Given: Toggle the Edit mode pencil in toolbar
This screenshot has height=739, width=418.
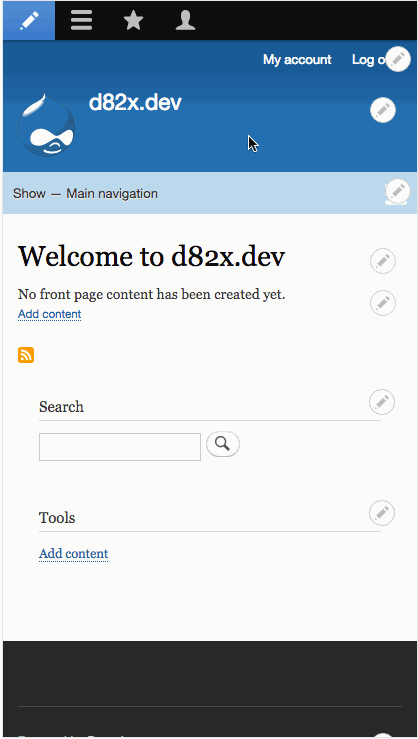Looking at the screenshot, I should click(x=29, y=21).
